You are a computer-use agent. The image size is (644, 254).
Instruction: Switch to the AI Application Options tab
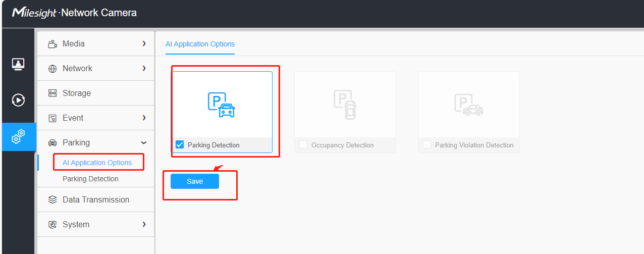[200, 44]
